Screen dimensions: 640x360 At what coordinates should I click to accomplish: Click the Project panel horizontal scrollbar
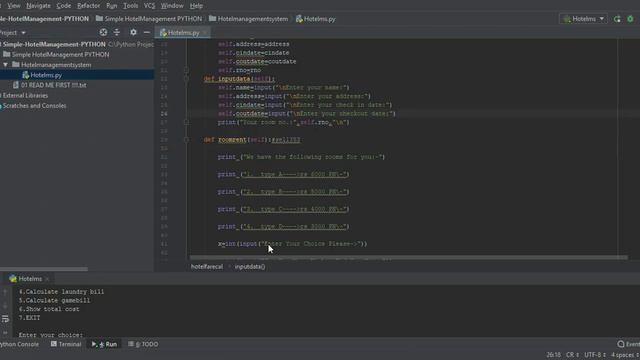44,269
